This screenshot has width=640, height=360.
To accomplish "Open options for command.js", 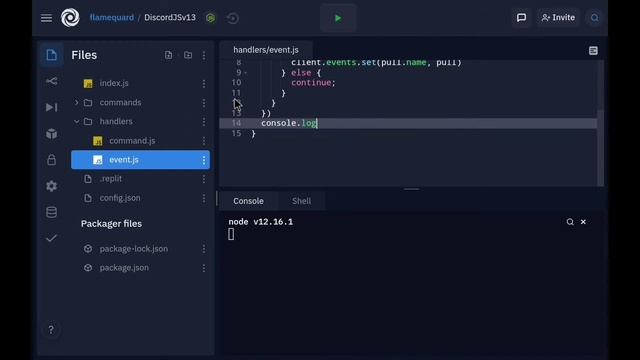I will [204, 141].
